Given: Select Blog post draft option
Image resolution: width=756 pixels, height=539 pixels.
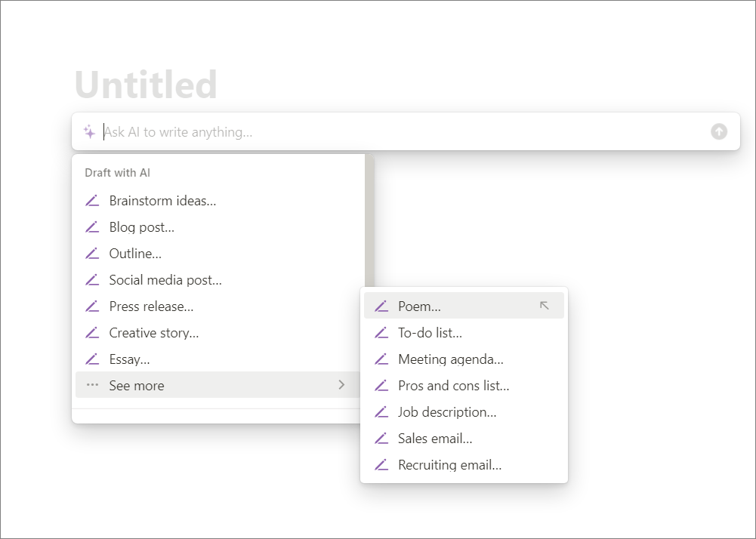Looking at the screenshot, I should (218, 227).
